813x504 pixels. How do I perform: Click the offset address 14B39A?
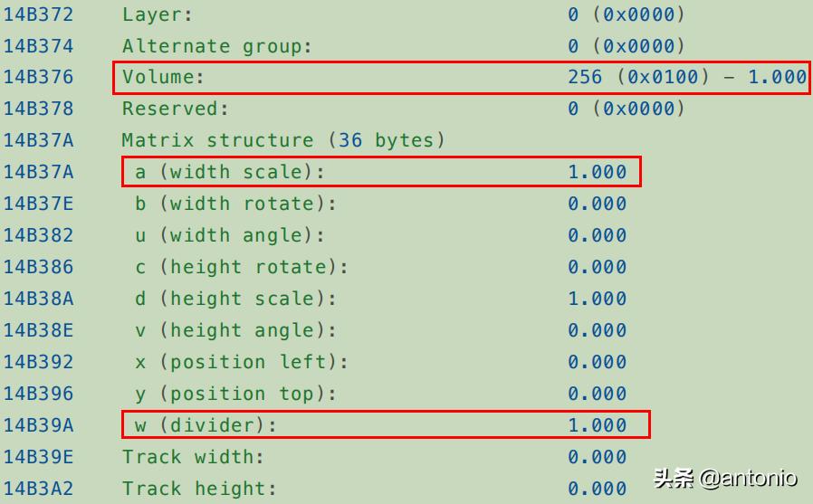[x=38, y=425]
